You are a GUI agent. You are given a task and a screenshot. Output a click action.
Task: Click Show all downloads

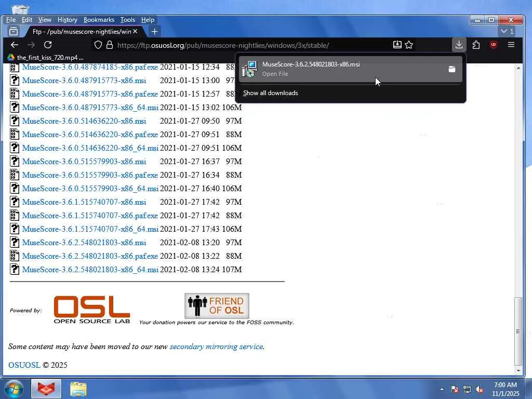pos(270,93)
